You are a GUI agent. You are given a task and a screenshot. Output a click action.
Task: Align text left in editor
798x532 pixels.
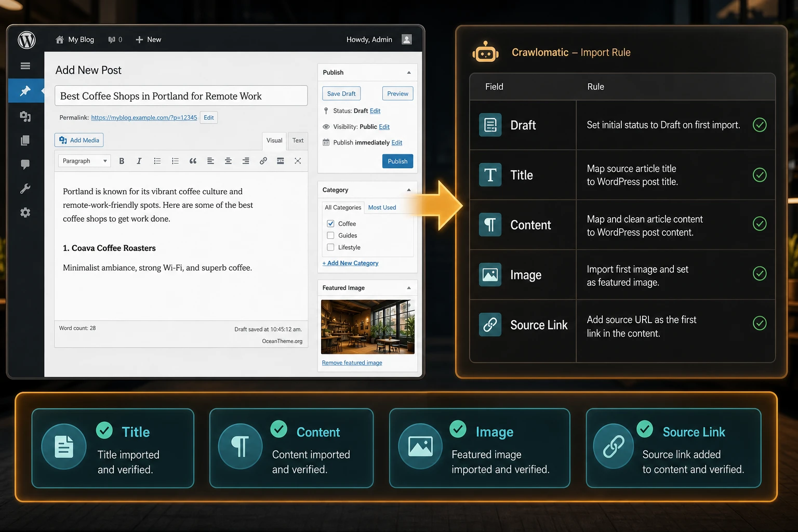click(210, 161)
